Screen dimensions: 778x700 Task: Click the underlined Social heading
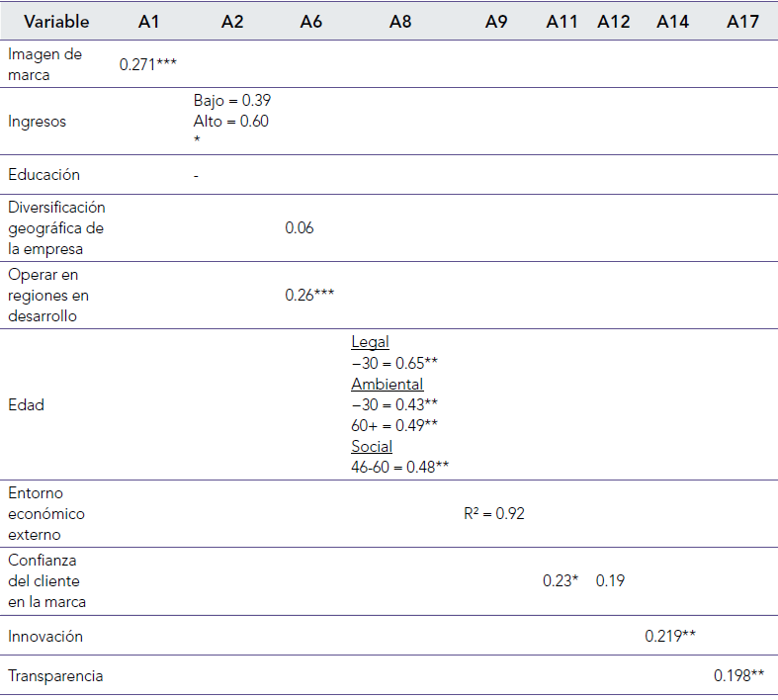(371, 446)
